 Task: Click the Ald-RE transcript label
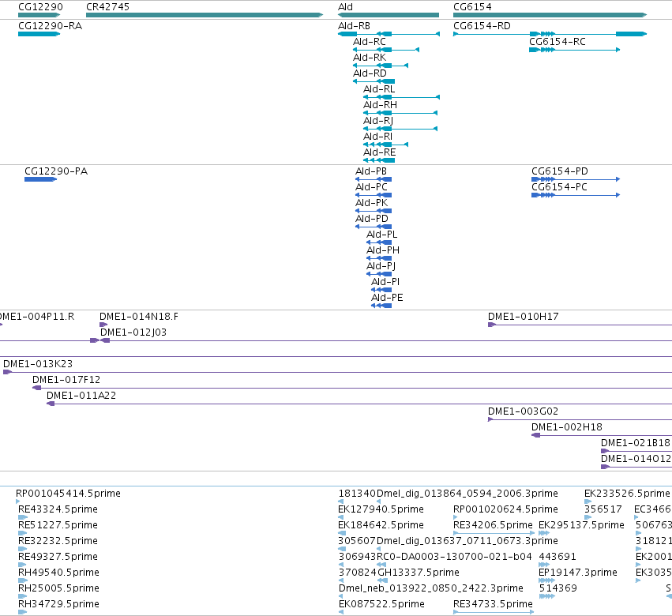click(380, 152)
